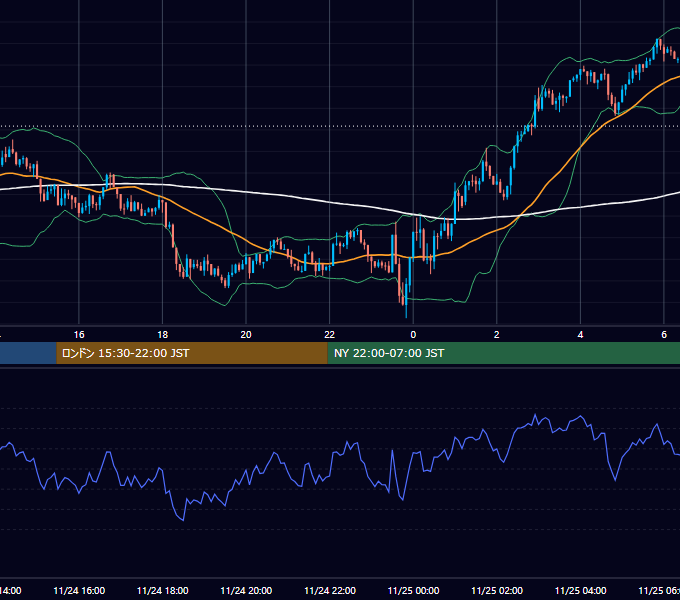
Task: Click the 11/24 16:00 date label
Action: click(x=79, y=590)
